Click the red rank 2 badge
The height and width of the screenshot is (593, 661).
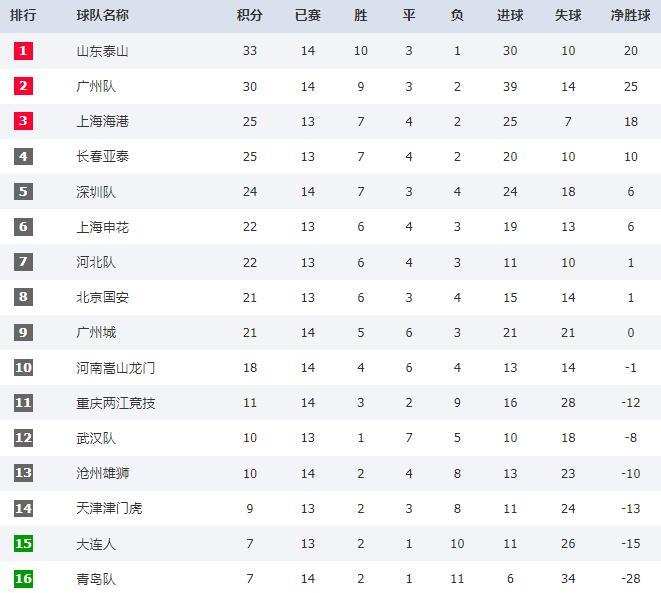[x=23, y=86]
